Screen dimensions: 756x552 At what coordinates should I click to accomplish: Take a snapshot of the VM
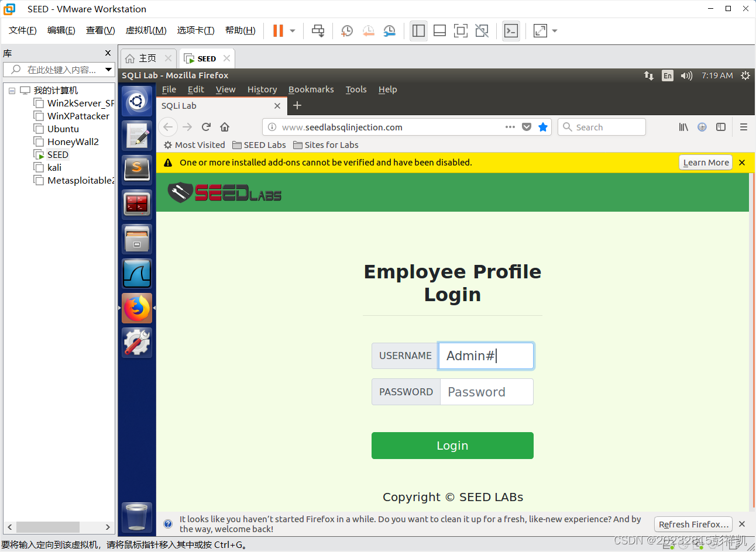346,30
